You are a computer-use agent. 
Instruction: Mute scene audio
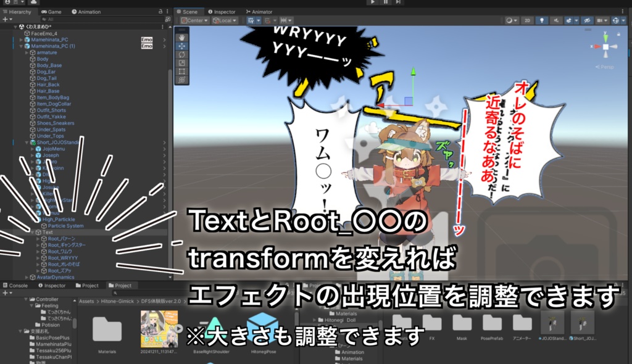point(556,20)
